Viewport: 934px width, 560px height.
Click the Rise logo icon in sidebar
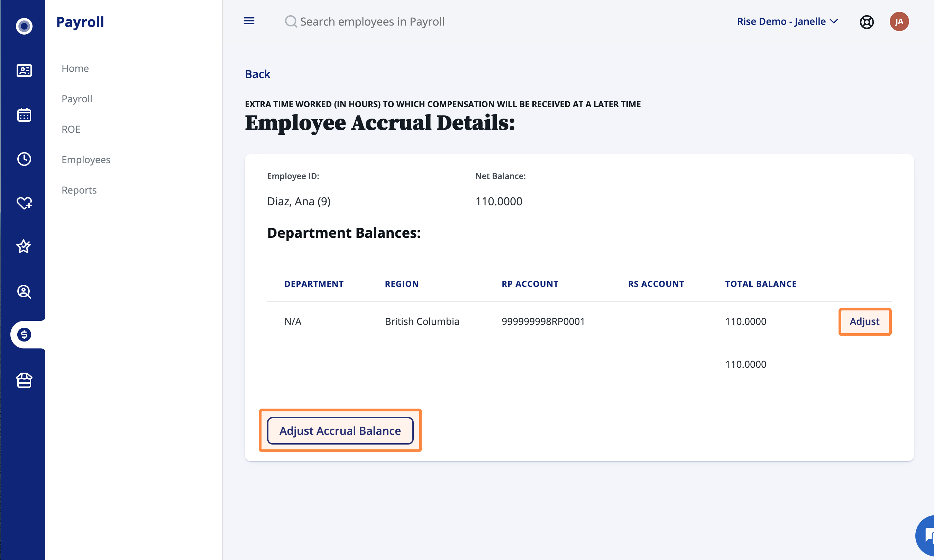[24, 26]
